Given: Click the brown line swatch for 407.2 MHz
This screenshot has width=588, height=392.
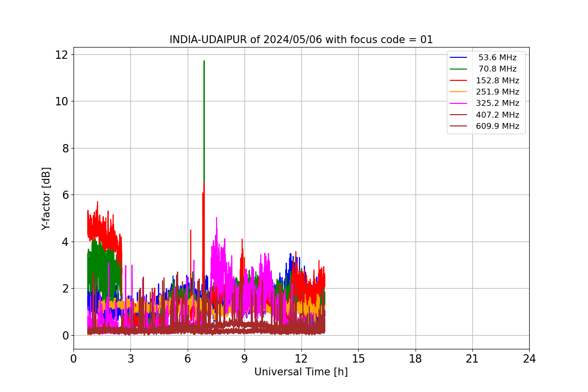Looking at the screenshot, I should [x=459, y=115].
